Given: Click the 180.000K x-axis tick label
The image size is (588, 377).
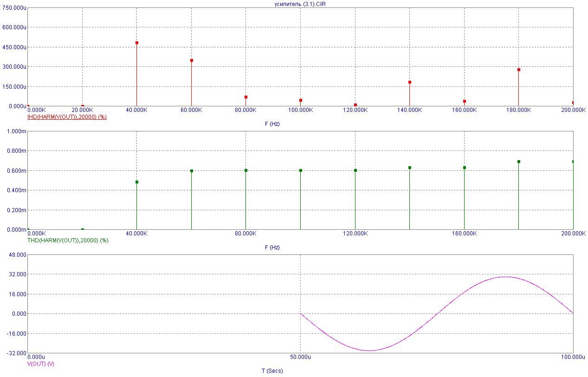Looking at the screenshot, I should (x=519, y=110).
